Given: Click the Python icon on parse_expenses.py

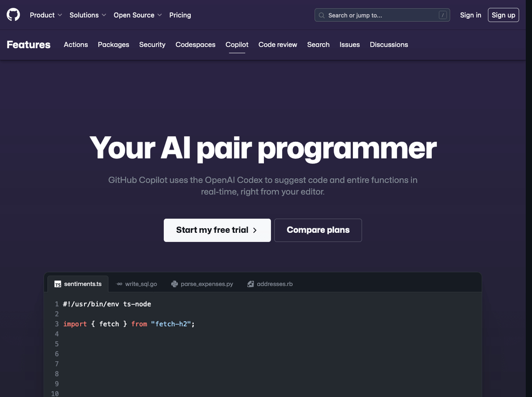Looking at the screenshot, I should click(x=175, y=284).
